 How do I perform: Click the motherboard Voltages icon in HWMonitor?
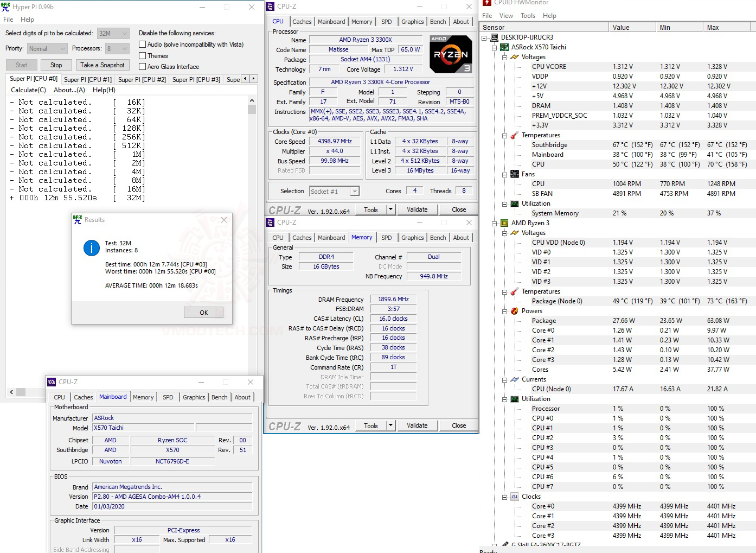click(515, 57)
